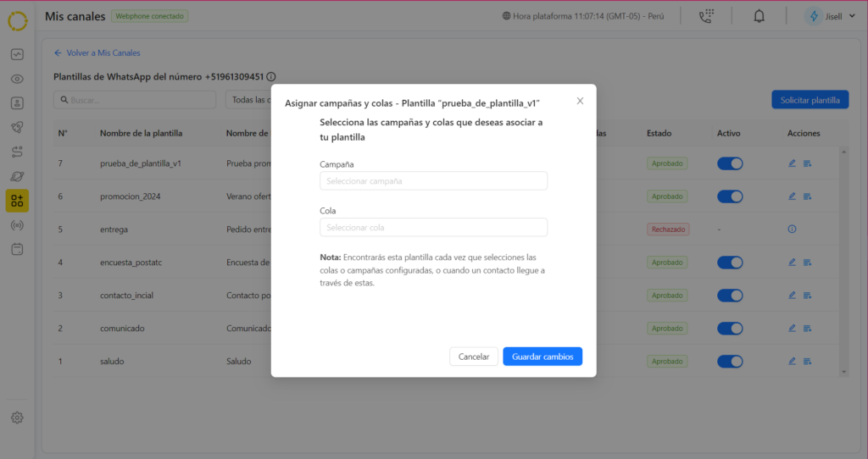This screenshot has width=868, height=459.
Task: Open settings gear in the left sidebar
Action: point(17,418)
